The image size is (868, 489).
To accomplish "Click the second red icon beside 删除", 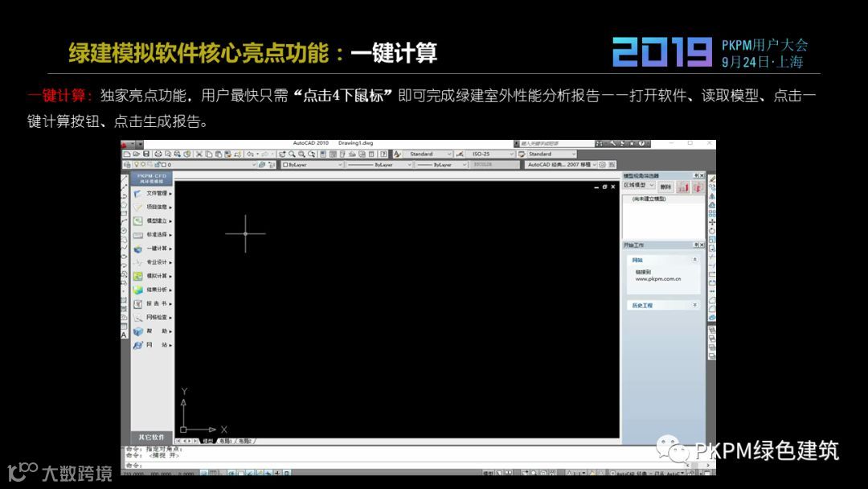I will pyautogui.click(x=698, y=187).
